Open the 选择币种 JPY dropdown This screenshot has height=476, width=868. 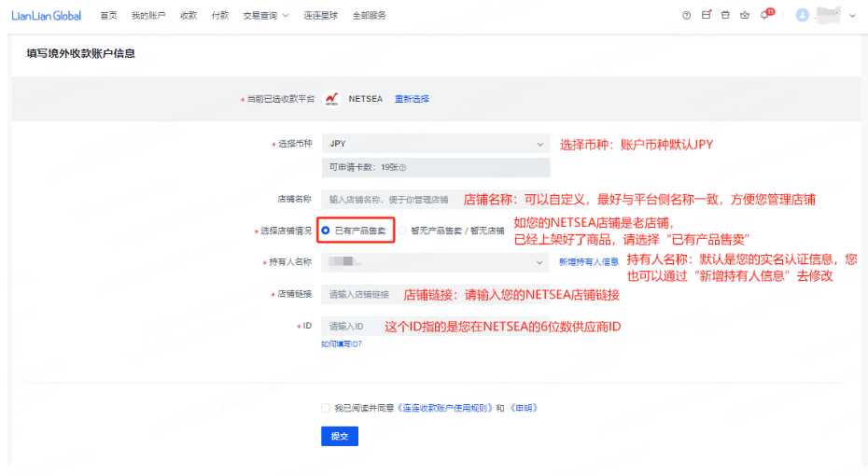pyautogui.click(x=436, y=144)
